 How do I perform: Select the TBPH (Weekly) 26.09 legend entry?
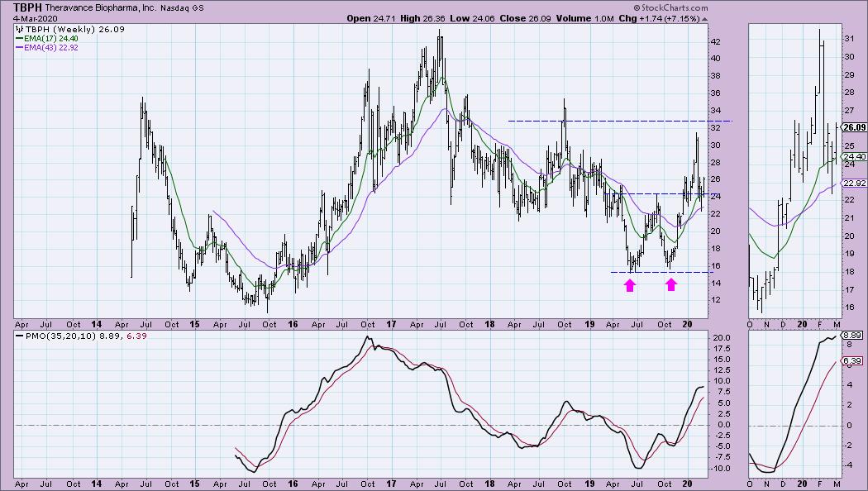tap(74, 29)
